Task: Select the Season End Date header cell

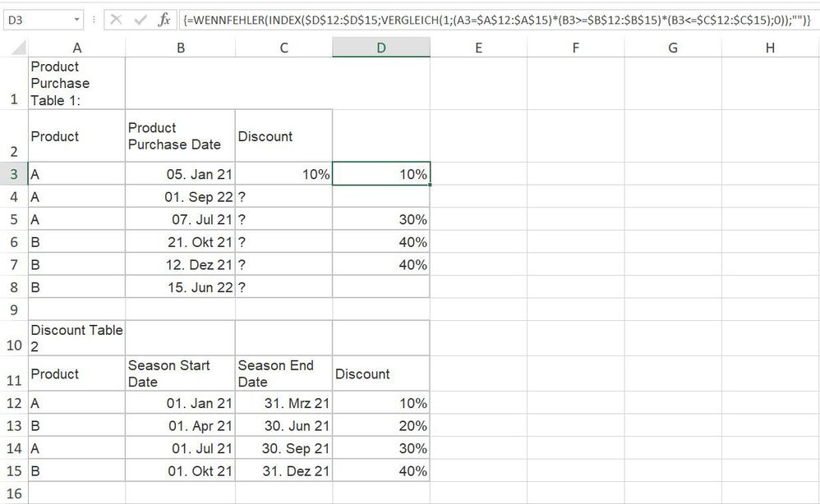Action: [283, 373]
